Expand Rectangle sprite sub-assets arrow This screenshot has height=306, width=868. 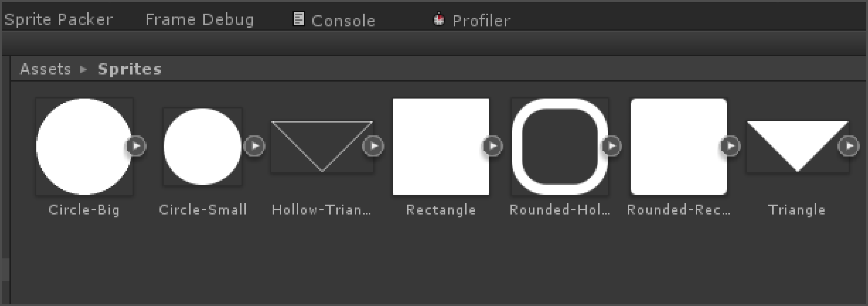492,146
